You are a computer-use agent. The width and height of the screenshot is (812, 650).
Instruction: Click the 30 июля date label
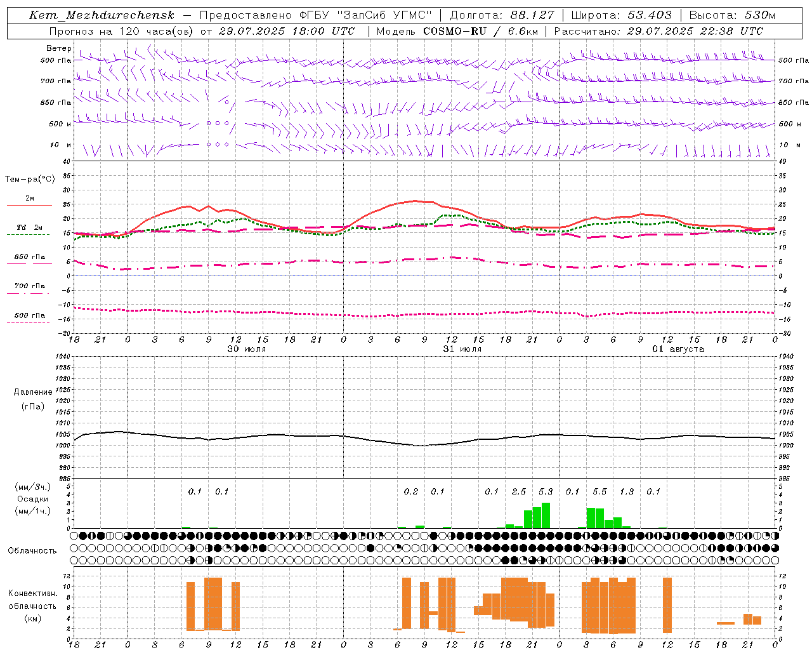point(246,349)
